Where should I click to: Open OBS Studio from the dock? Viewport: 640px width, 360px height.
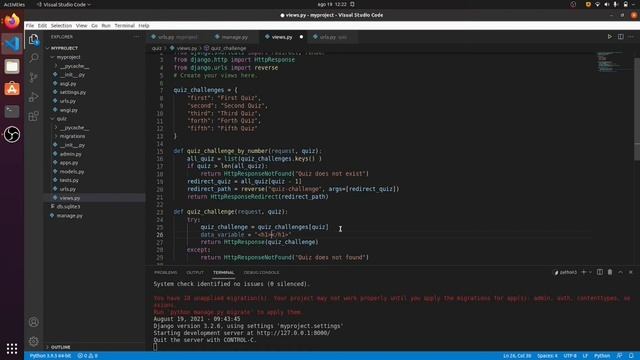12,134
